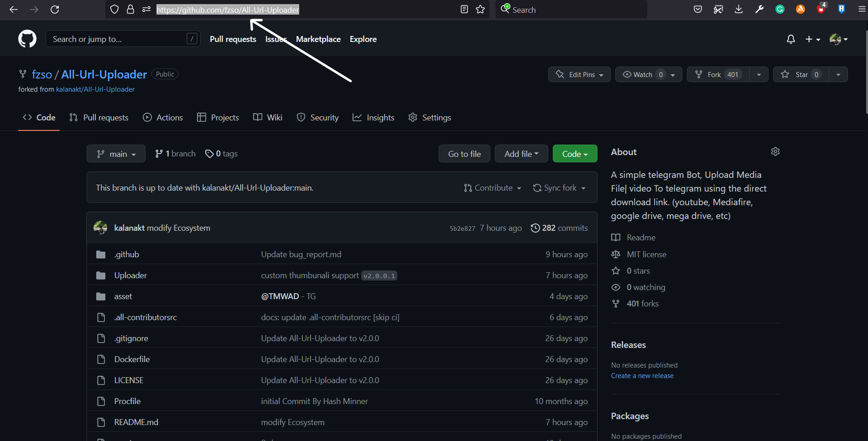Image resolution: width=868 pixels, height=441 pixels.
Task: Open README.md file
Action: point(136,422)
